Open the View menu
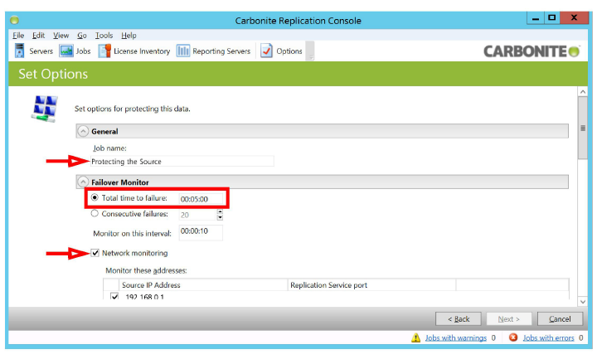The width and height of the screenshot is (597, 364). pyautogui.click(x=61, y=36)
